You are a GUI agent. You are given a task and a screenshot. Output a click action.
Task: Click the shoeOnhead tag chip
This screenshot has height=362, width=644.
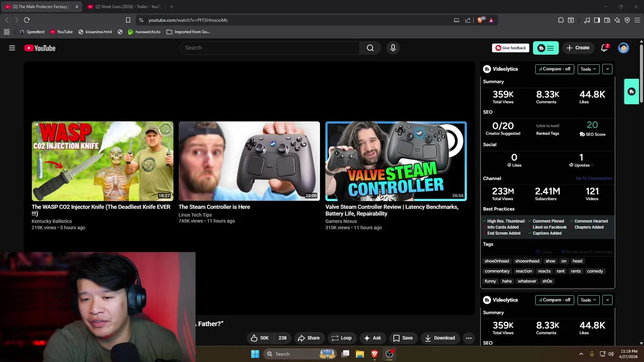497,261
